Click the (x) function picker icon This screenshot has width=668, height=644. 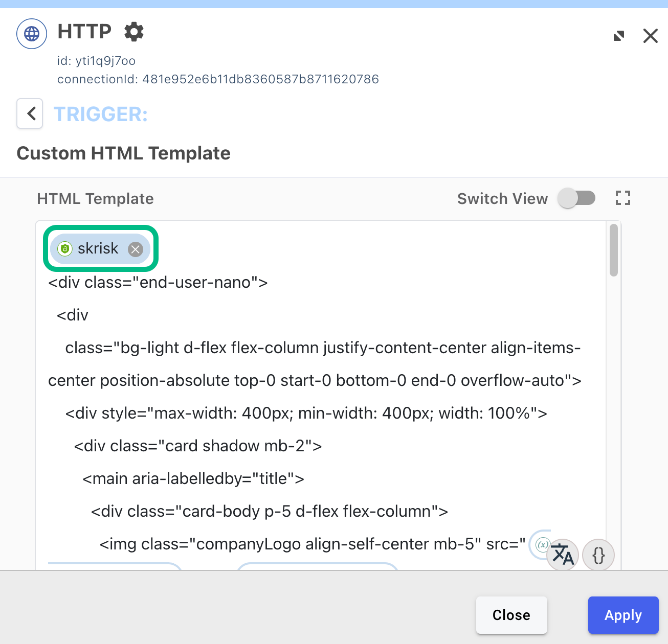[542, 545]
